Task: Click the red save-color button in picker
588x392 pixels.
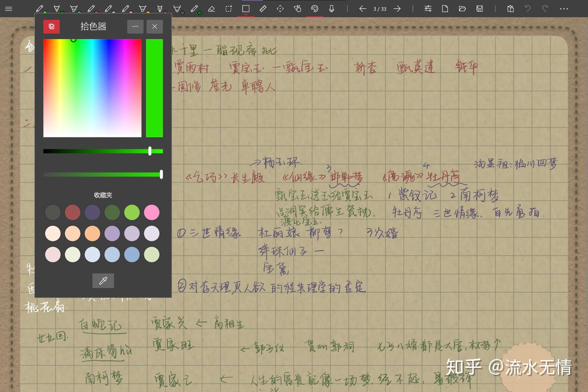Action: (51, 26)
